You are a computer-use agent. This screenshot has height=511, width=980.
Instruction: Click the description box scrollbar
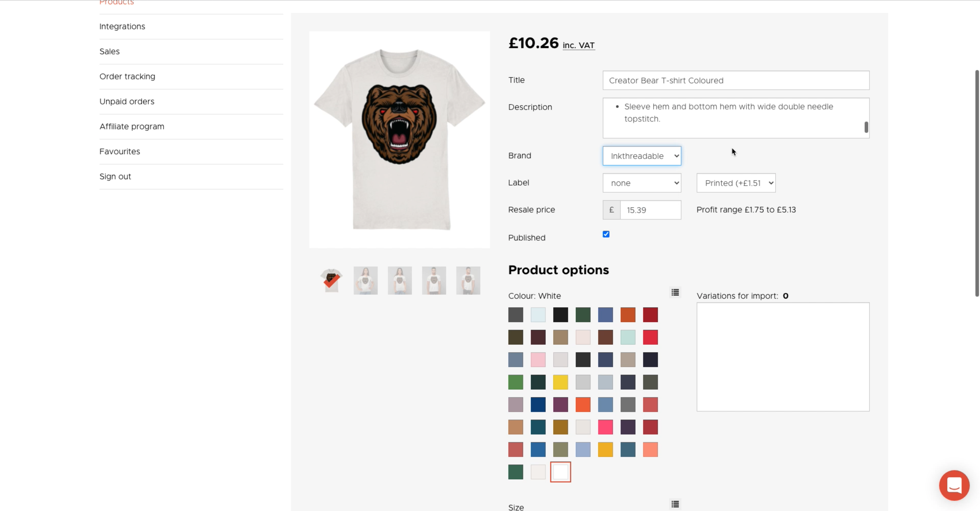click(866, 127)
